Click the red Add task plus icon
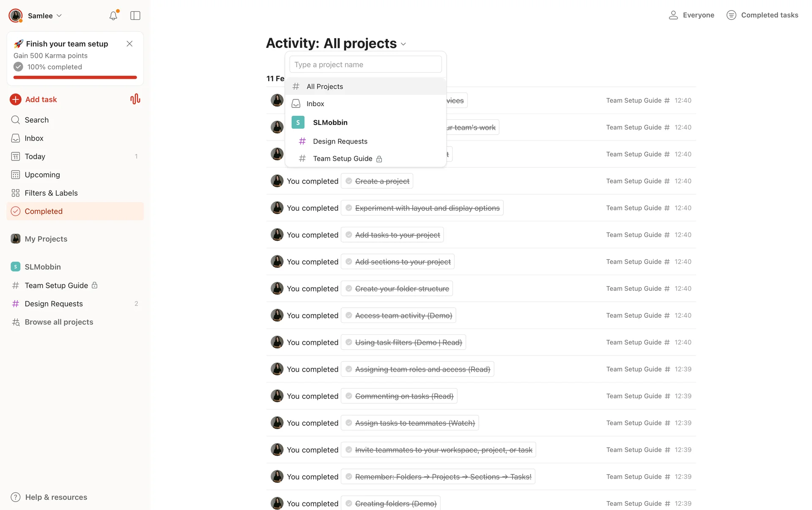Image resolution: width=812 pixels, height=510 pixels. click(x=16, y=99)
